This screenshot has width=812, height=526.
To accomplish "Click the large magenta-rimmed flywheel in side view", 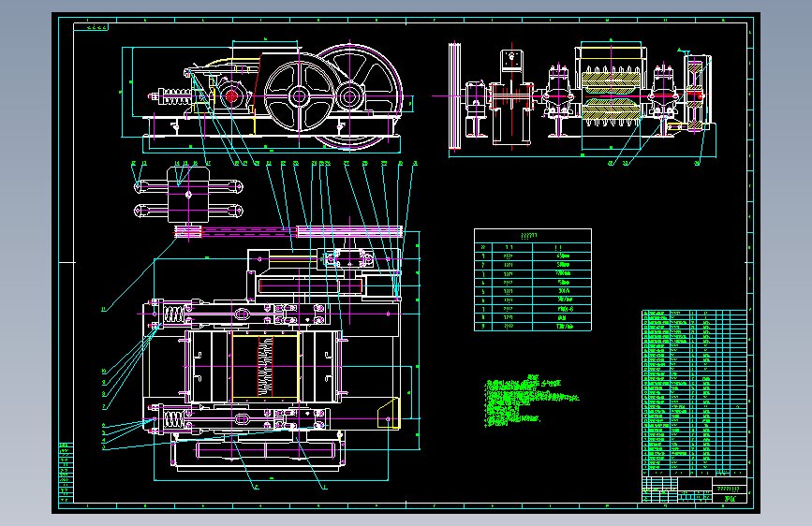I will [x=349, y=96].
